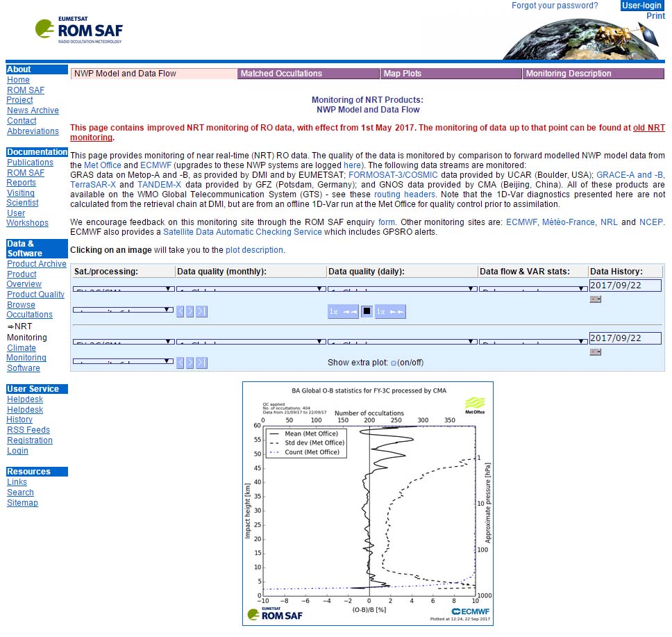The width and height of the screenshot is (672, 637).
Task: Play the animation backward at 1x
Action: click(343, 311)
